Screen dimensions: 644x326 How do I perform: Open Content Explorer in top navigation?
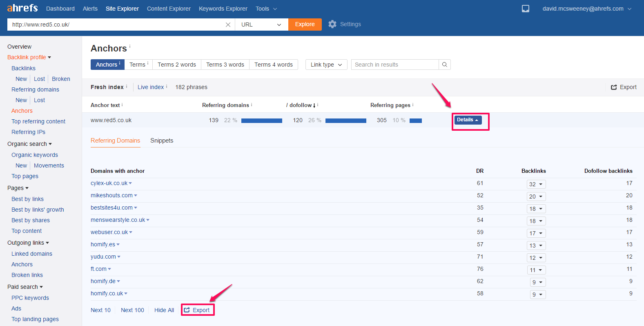[169, 9]
